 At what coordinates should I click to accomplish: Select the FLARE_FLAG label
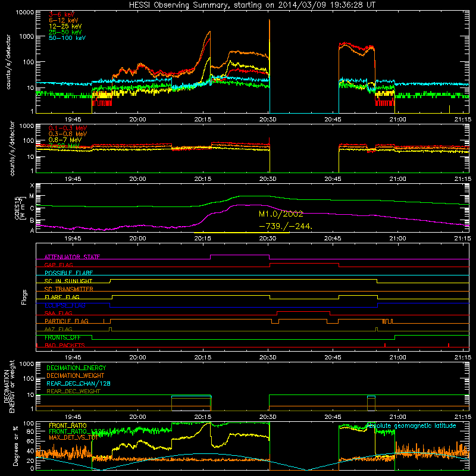tap(62, 297)
